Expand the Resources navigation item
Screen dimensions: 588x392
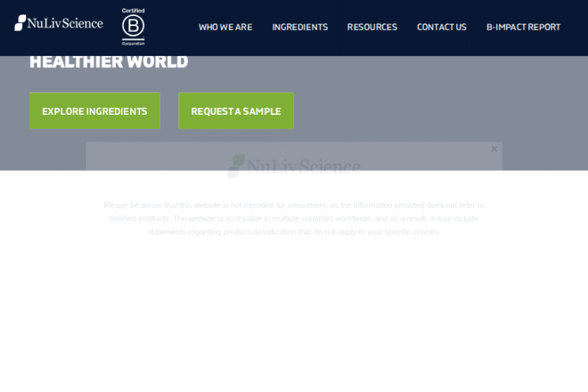tap(372, 27)
